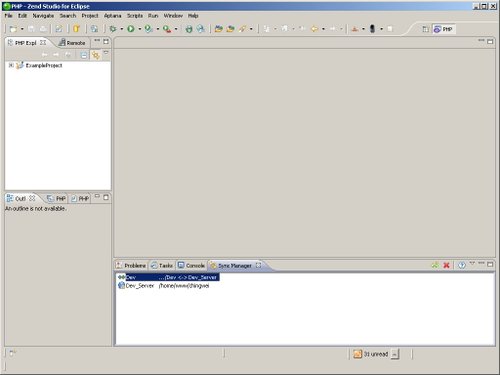Click the help question mark icon in Sync Manager
Image resolution: width=500 pixels, height=375 pixels.
pos(462,265)
